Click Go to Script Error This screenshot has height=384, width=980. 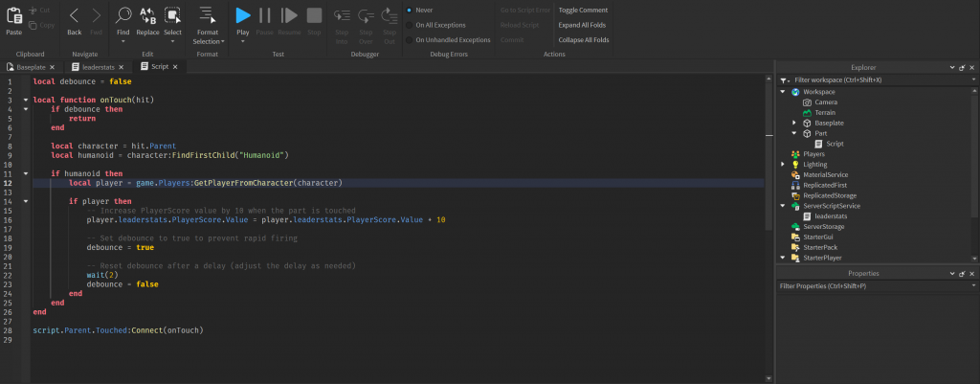[x=525, y=10]
